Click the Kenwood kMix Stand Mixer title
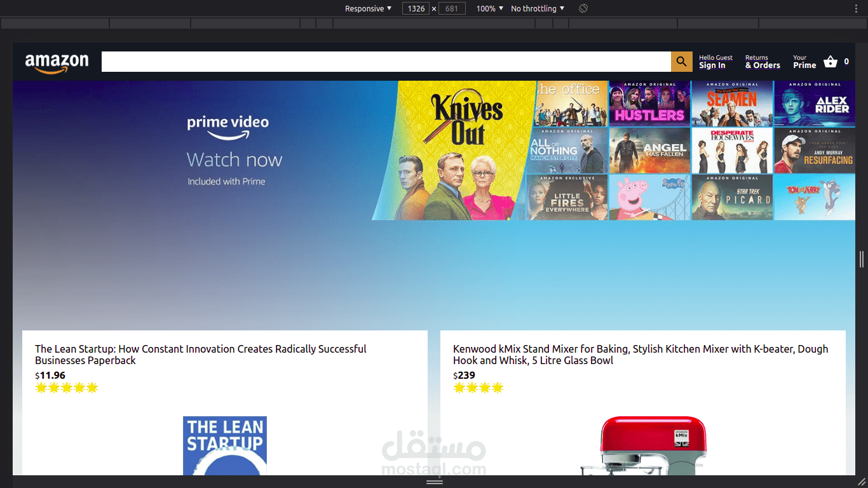 641,355
